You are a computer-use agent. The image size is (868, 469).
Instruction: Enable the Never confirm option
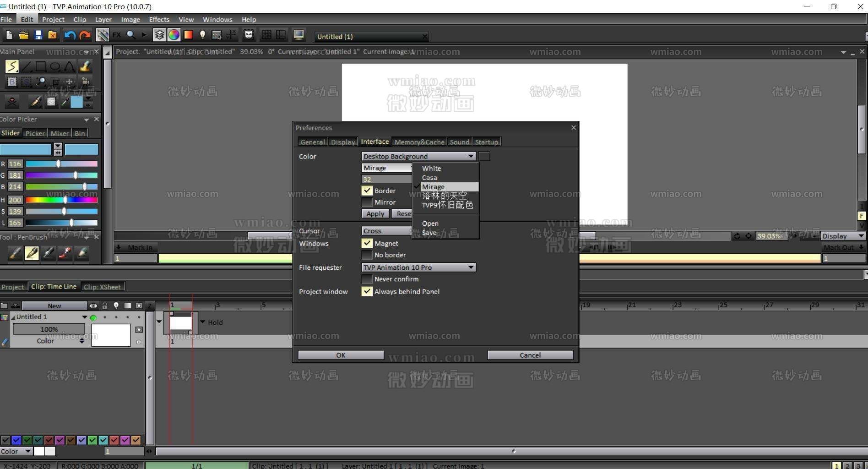click(x=367, y=279)
